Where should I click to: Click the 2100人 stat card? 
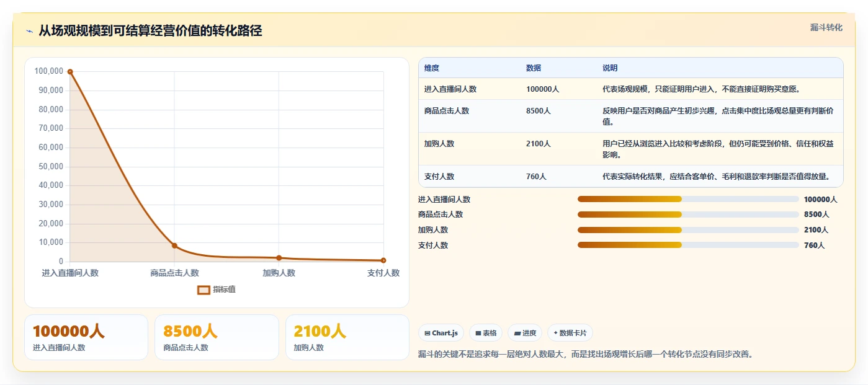coord(347,337)
